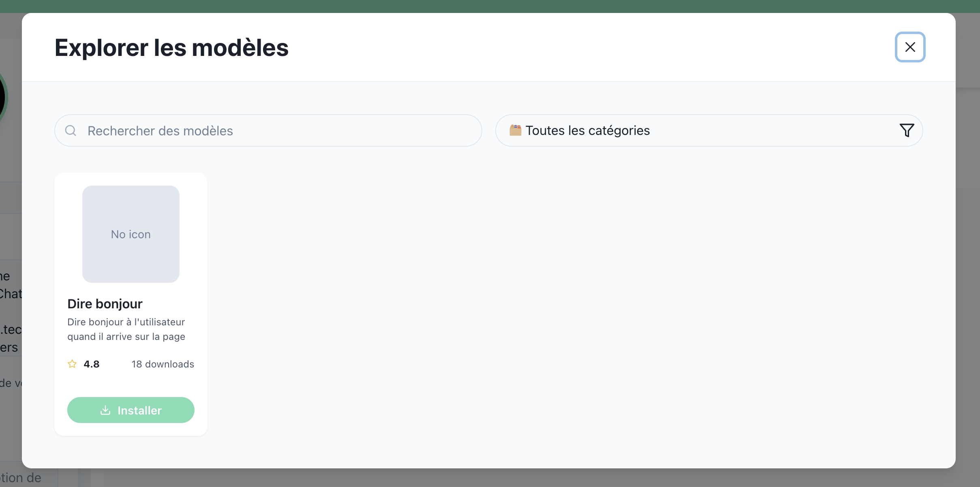Click the package emoji before "Toutes les catégories"
980x487 pixels.
(x=515, y=130)
